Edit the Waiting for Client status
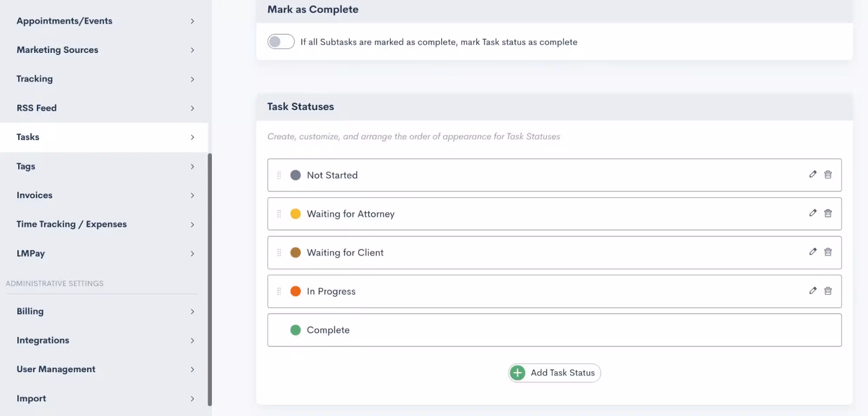 point(813,252)
